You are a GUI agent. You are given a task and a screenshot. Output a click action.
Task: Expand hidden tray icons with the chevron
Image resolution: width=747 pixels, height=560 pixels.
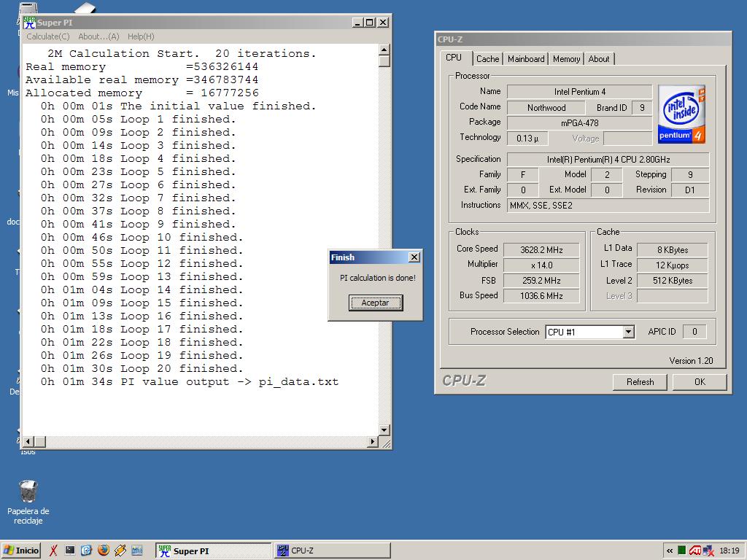point(670,551)
